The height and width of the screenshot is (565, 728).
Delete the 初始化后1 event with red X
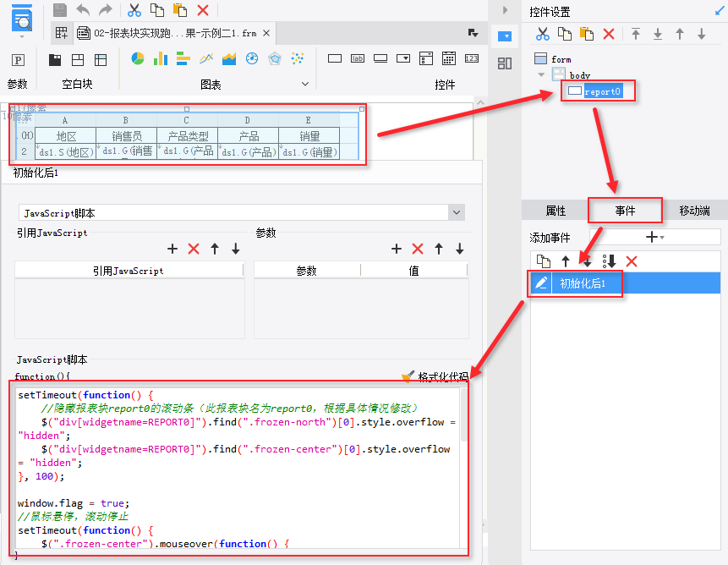pos(631,261)
